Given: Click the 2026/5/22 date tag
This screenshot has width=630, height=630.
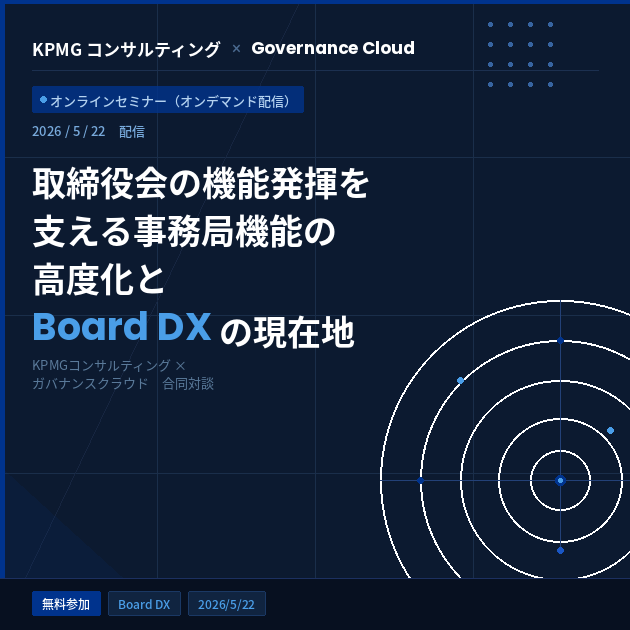Looking at the screenshot, I should [x=227, y=603].
